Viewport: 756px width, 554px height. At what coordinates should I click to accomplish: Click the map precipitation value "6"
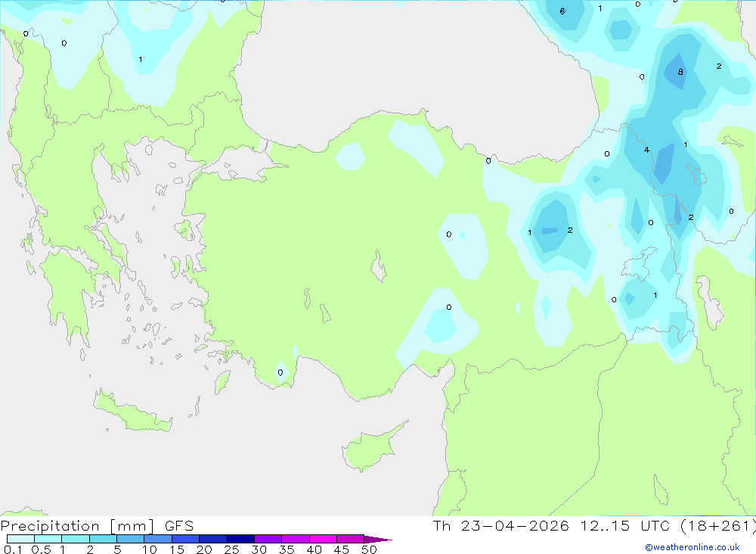562,11
